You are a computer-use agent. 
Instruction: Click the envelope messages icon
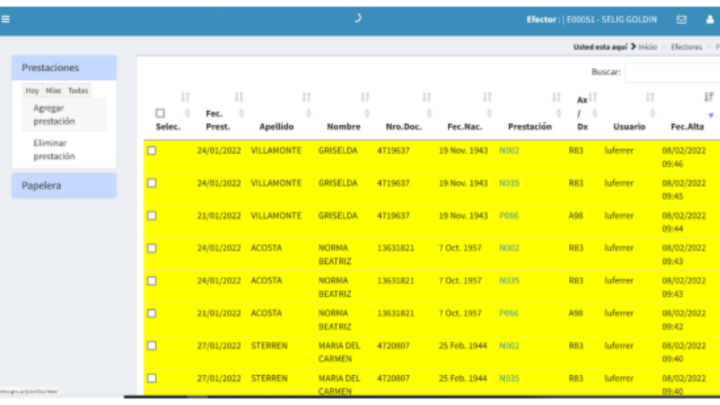(681, 19)
